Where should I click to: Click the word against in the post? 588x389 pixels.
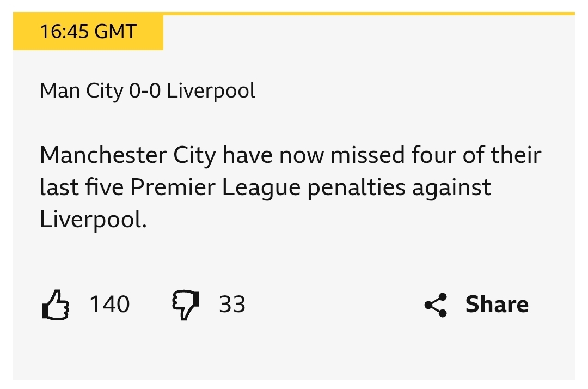[x=451, y=187]
